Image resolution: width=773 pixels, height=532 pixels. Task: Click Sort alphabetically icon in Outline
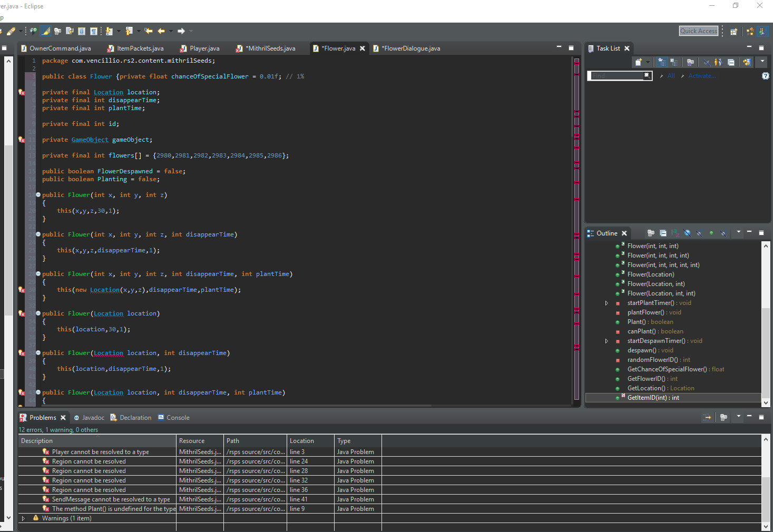click(675, 233)
